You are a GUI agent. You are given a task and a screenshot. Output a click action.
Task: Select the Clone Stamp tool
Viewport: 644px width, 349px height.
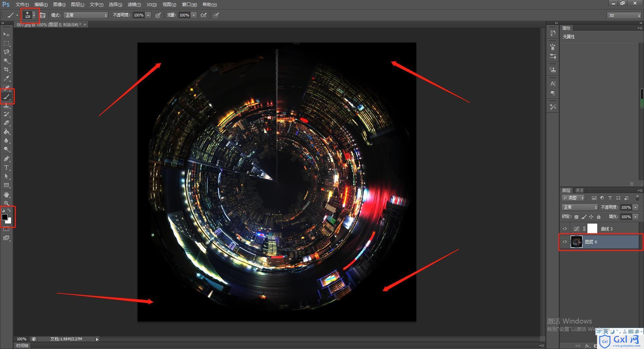[6, 105]
